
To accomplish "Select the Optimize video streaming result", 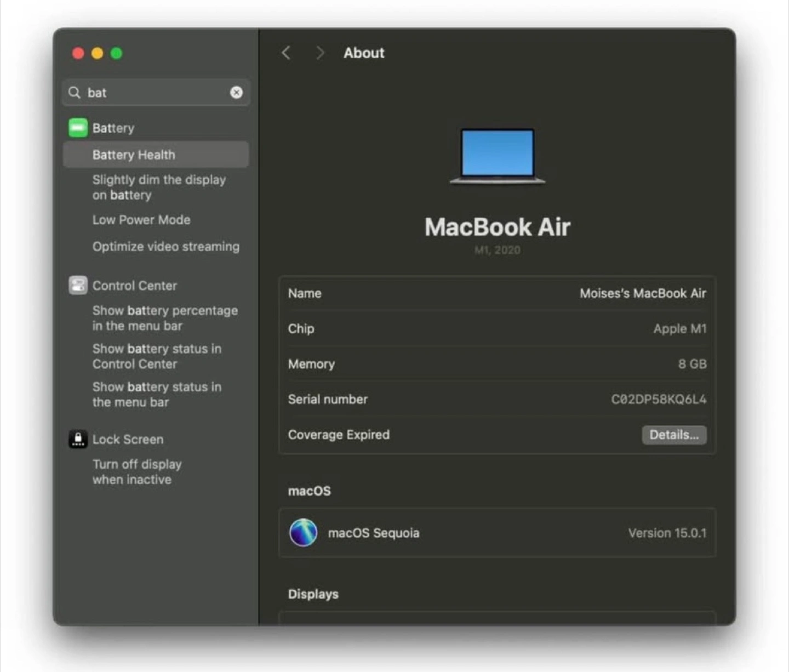I will [166, 247].
